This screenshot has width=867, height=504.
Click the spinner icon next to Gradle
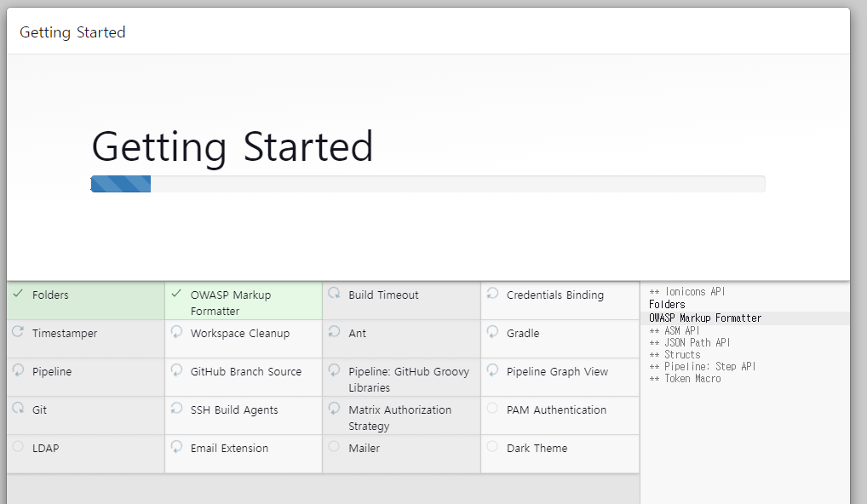492,331
